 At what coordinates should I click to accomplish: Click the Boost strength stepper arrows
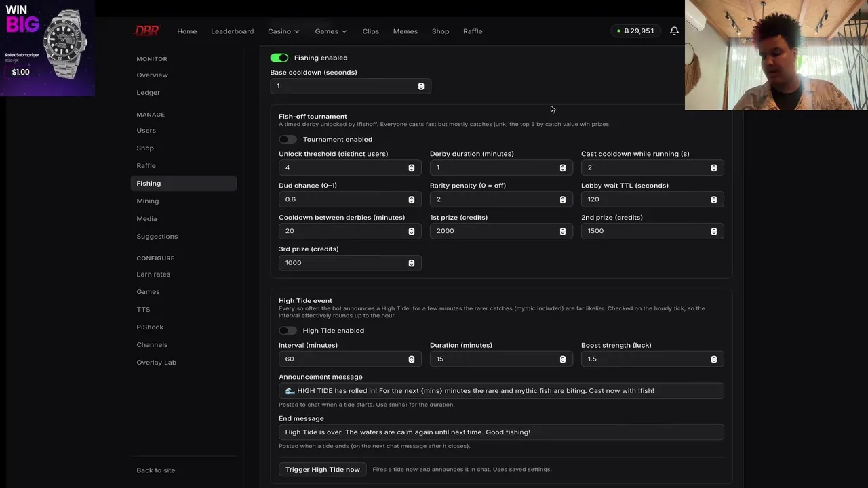coord(713,359)
